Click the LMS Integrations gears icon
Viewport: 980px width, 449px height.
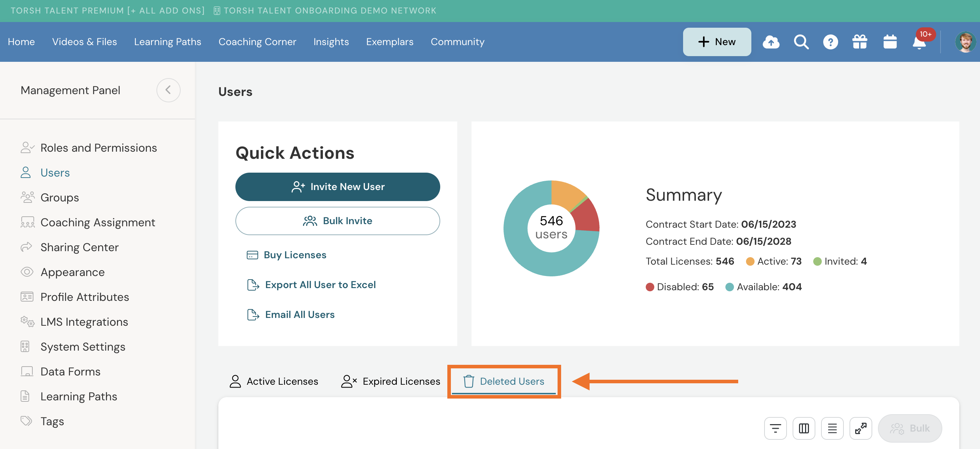27,321
